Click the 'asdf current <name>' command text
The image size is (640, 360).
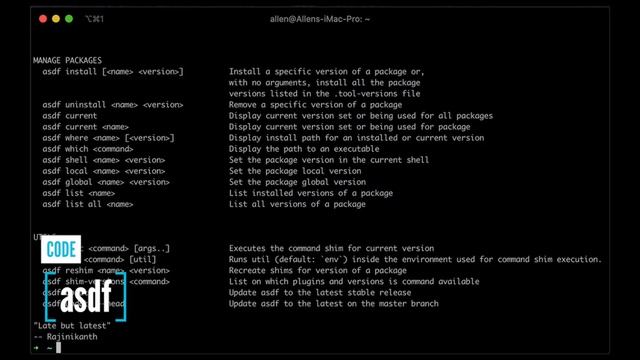tap(85, 127)
